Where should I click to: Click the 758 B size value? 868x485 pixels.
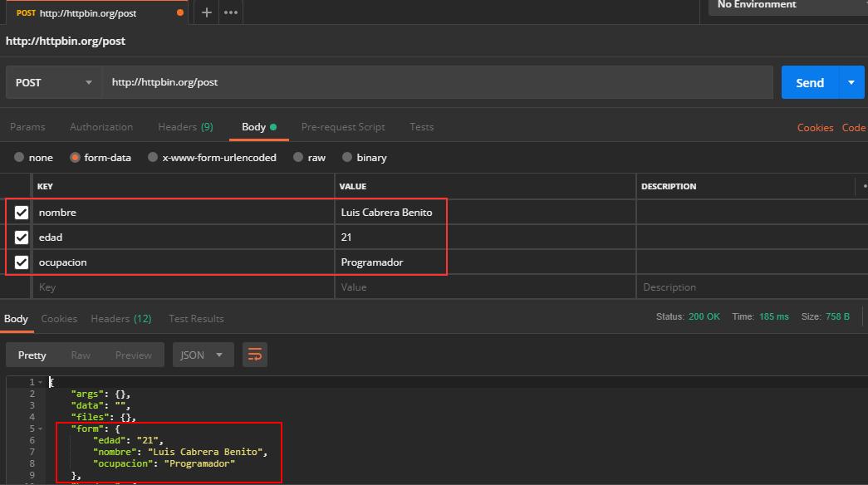pyautogui.click(x=837, y=316)
